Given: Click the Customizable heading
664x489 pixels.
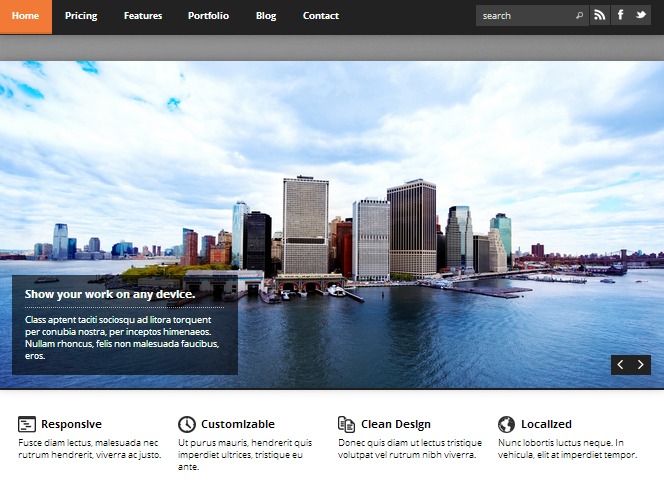Looking at the screenshot, I should pos(238,424).
